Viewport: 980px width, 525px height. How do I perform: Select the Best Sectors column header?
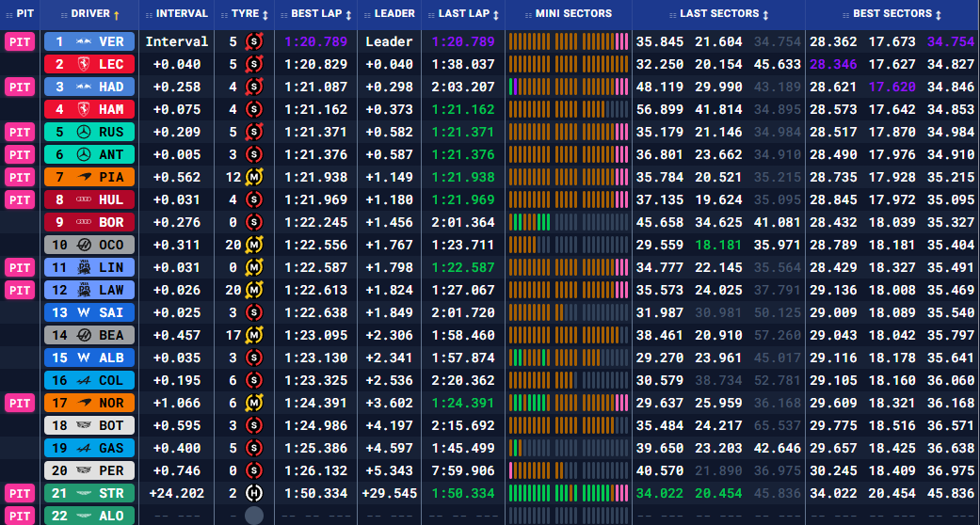pyautogui.click(x=892, y=14)
